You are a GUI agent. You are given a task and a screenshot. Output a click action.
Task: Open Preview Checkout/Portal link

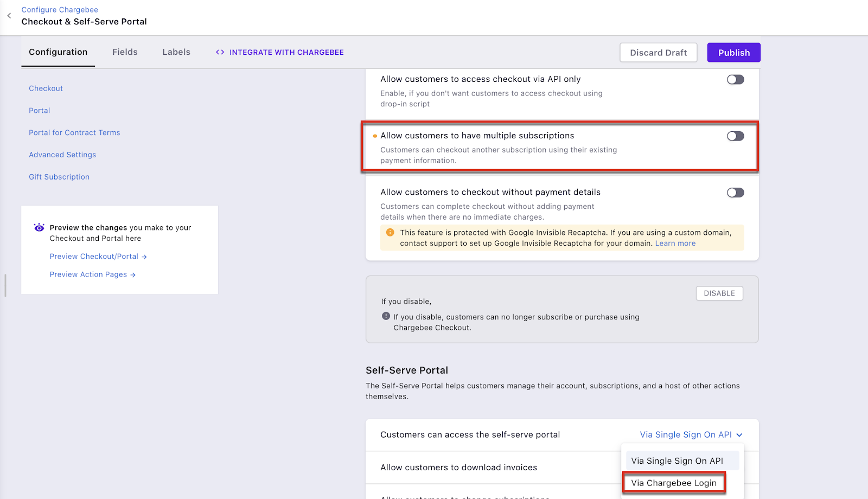click(x=94, y=257)
